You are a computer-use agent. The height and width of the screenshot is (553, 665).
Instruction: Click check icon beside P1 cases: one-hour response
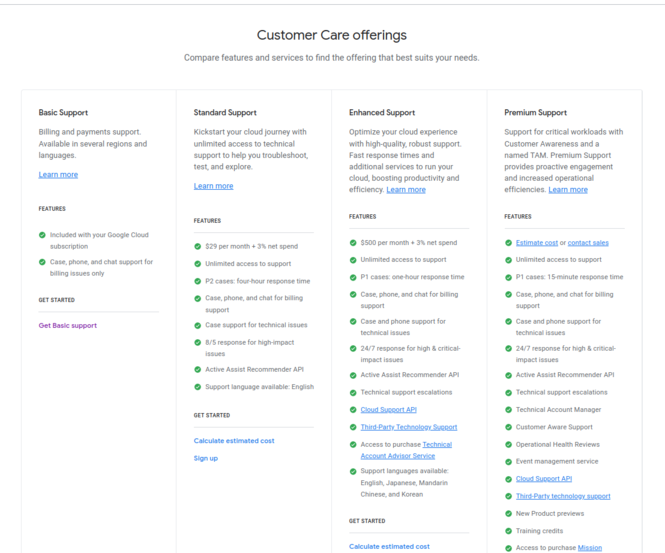[353, 277]
